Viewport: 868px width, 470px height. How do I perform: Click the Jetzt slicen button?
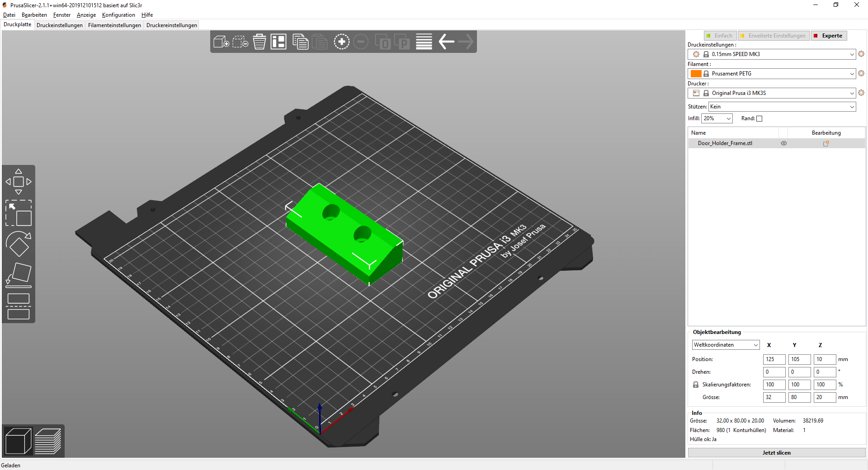click(777, 453)
